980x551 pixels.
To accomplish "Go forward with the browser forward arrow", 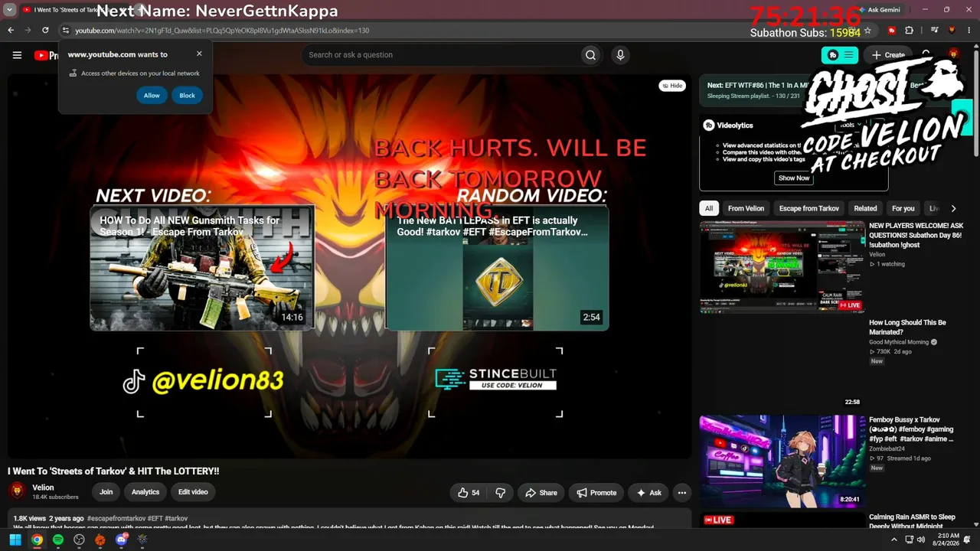I will [28, 31].
